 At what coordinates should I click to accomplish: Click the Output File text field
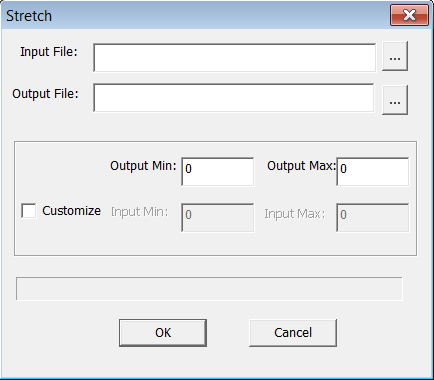click(x=234, y=98)
